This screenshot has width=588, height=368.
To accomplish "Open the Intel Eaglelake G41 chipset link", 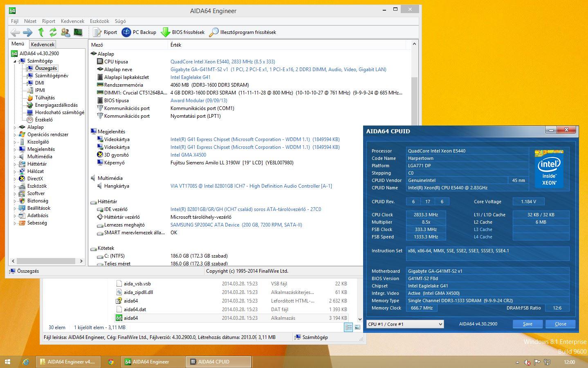I will (x=190, y=77).
